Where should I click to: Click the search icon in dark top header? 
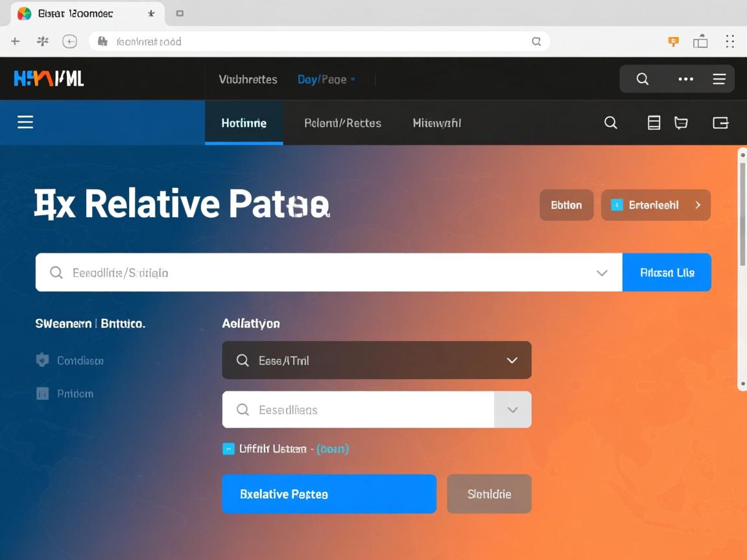[x=643, y=79]
